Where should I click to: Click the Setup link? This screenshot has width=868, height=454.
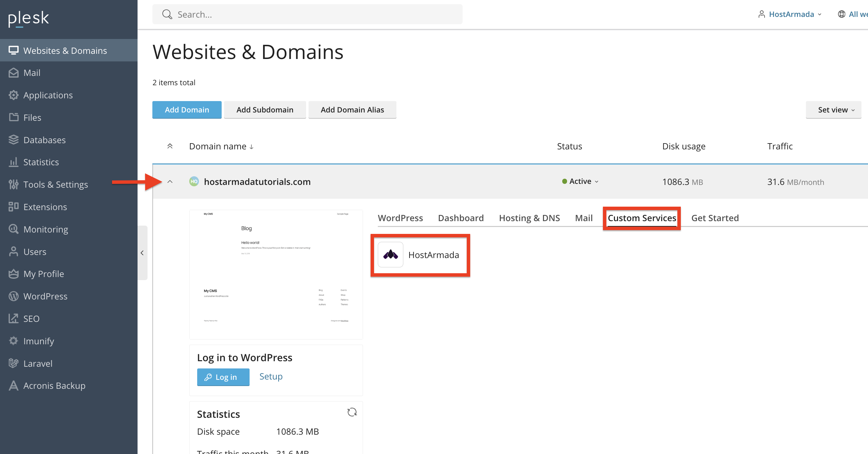pyautogui.click(x=271, y=376)
